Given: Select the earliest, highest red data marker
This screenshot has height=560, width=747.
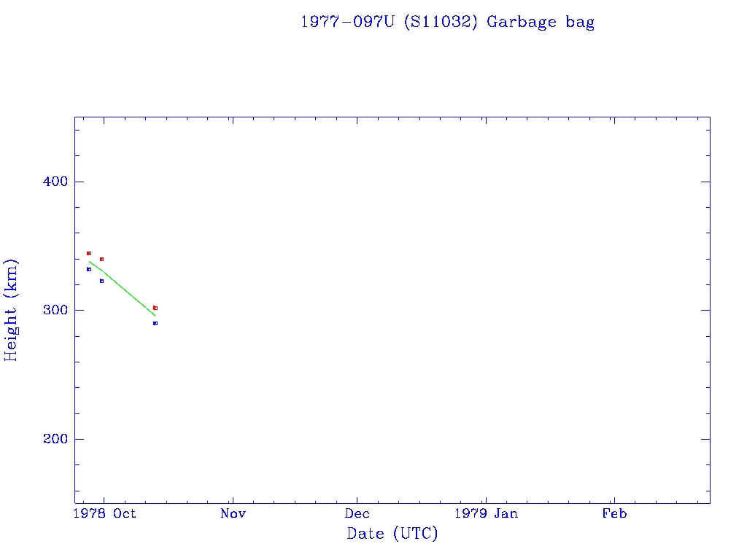Looking at the screenshot, I should (89, 253).
